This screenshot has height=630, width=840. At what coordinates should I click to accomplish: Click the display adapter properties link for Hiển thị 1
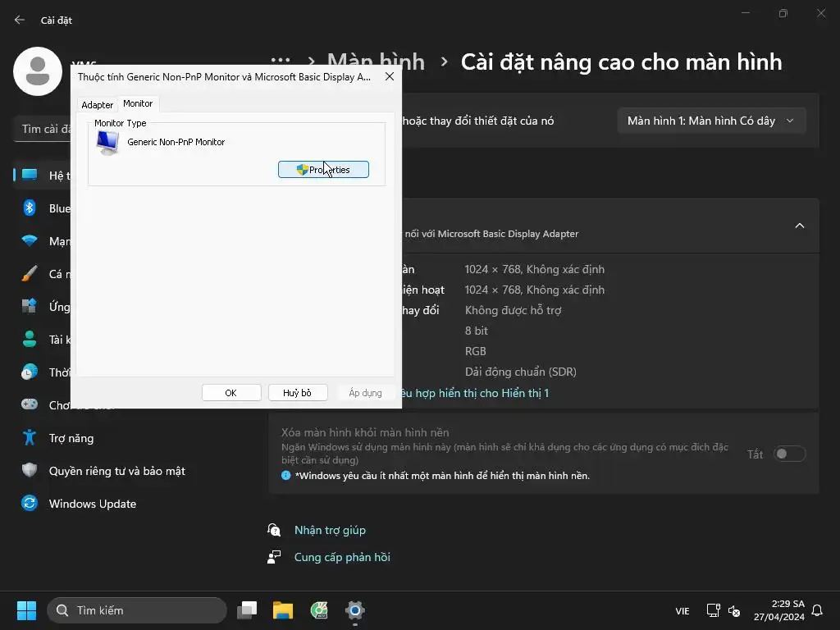tap(475, 393)
